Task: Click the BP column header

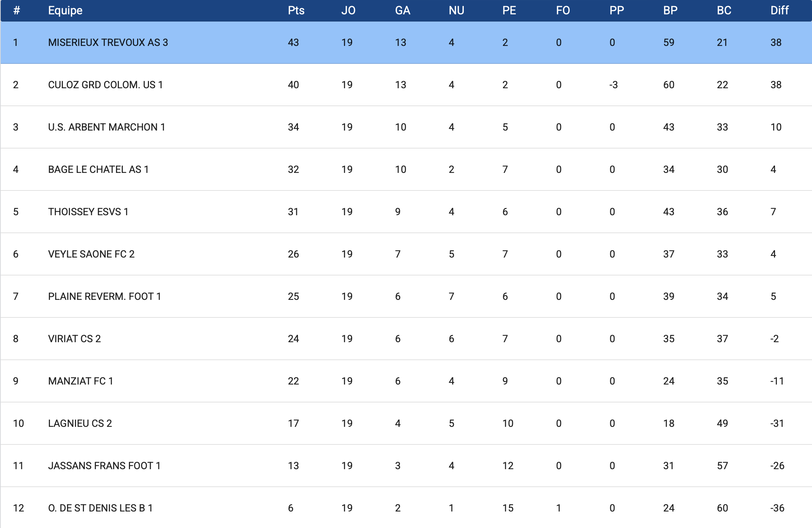Action: (x=670, y=10)
